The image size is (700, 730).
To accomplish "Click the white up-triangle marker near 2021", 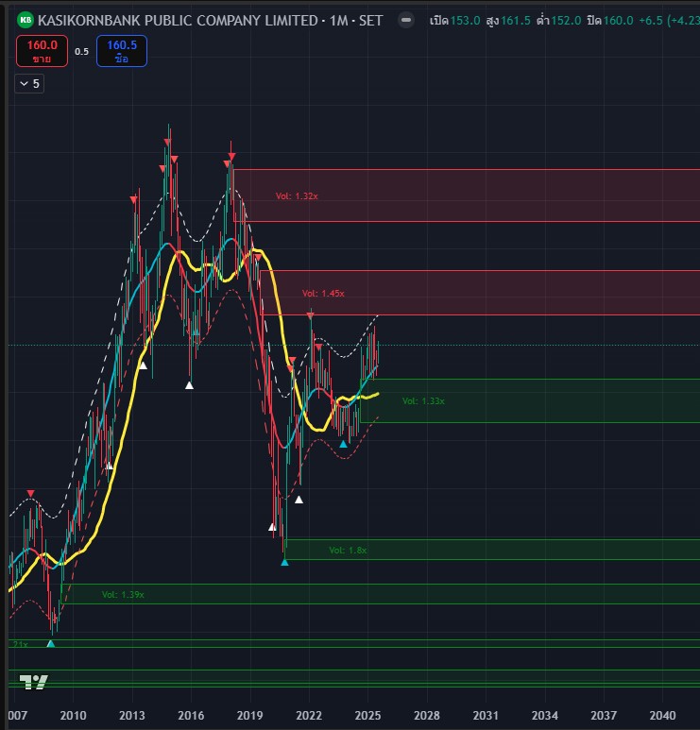I will click(x=299, y=500).
